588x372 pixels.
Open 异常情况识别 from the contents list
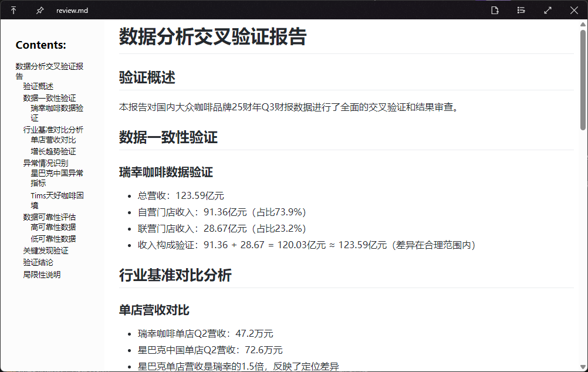pos(46,163)
